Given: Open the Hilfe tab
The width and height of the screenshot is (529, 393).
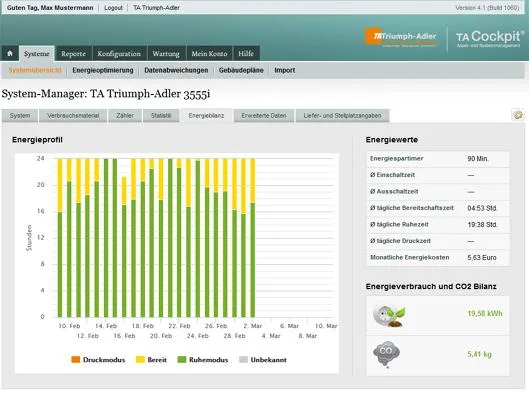Looking at the screenshot, I should tap(246, 53).
